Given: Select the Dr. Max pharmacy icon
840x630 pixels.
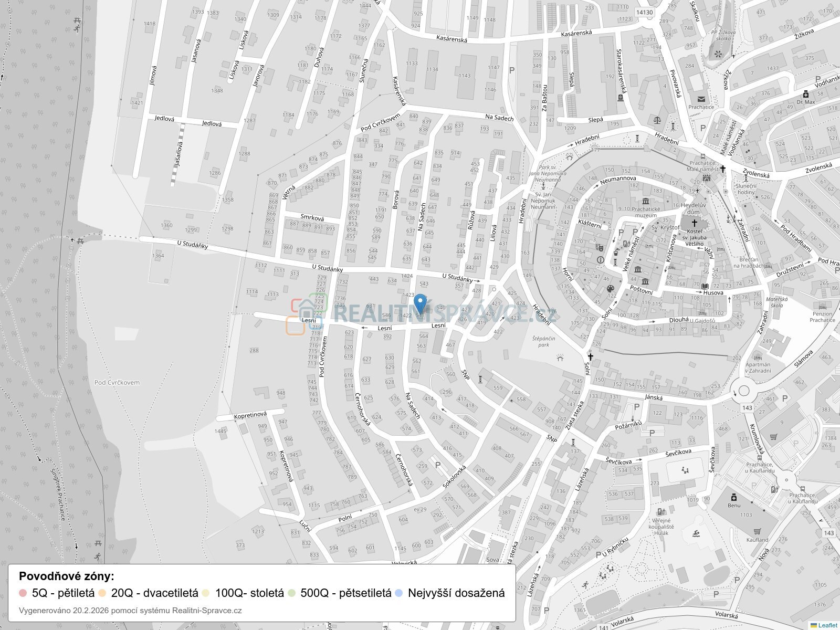Looking at the screenshot, I should [806, 94].
